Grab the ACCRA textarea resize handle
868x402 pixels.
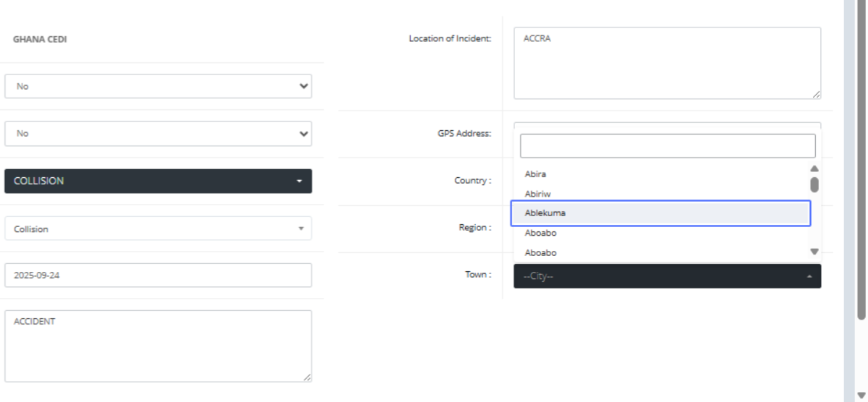(817, 95)
